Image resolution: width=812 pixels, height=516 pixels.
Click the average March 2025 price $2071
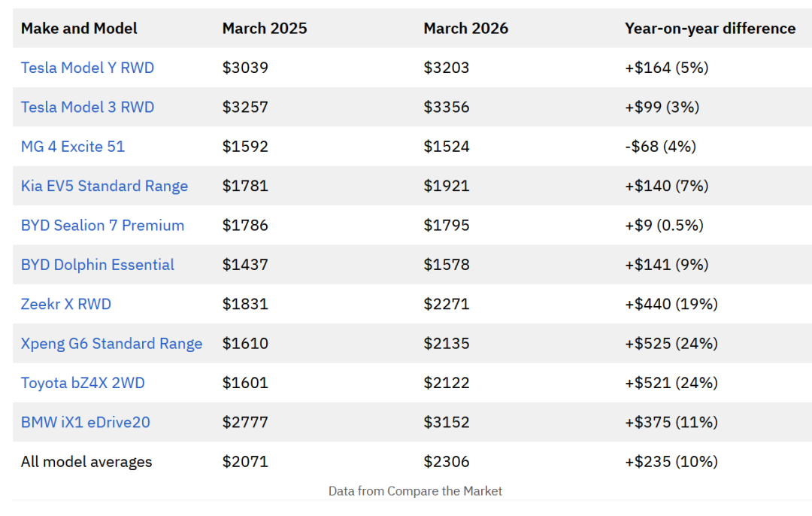tap(245, 462)
